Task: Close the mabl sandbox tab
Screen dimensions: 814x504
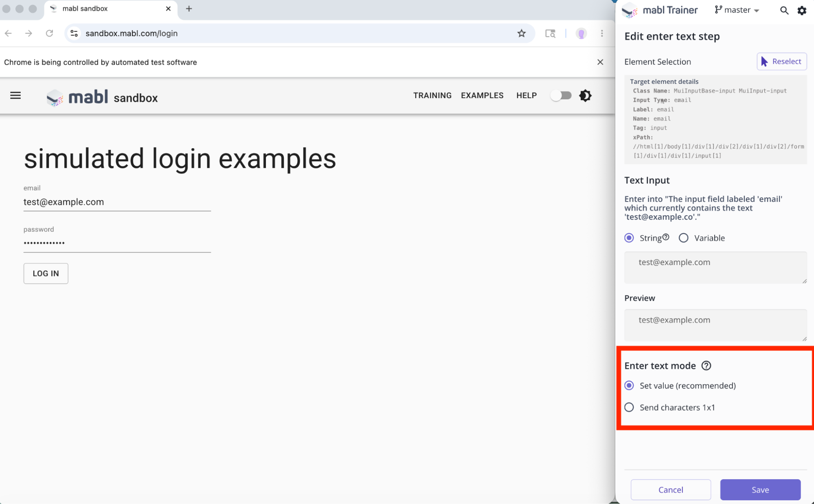Action: pos(168,9)
